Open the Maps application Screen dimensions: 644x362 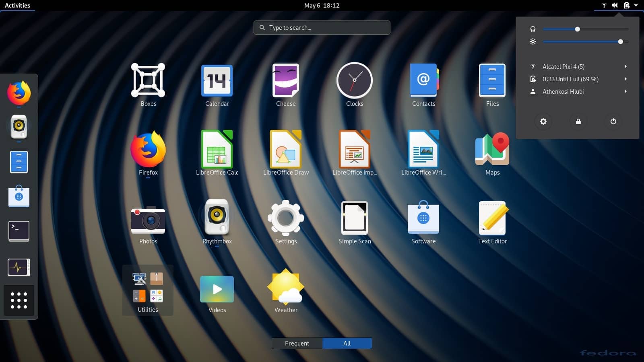[x=492, y=153]
